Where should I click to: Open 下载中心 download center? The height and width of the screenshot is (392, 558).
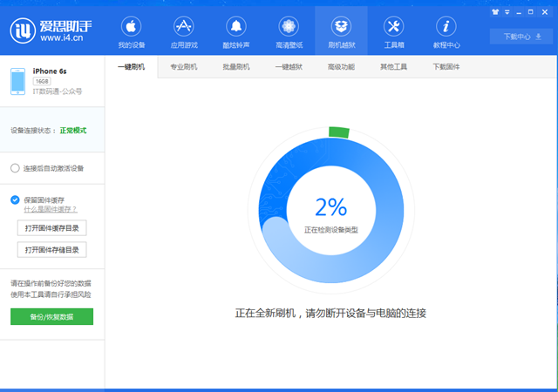[x=516, y=37]
